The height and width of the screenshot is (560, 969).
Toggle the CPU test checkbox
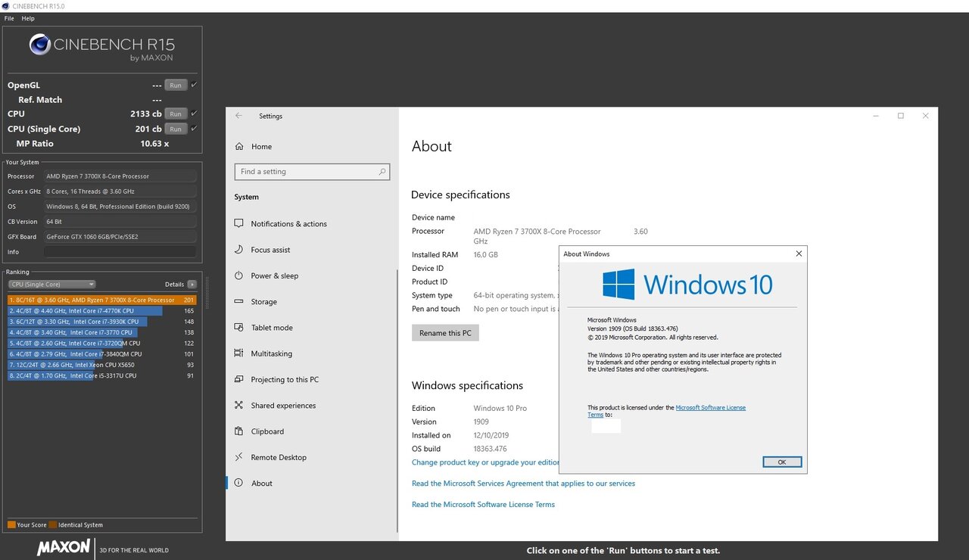click(x=195, y=114)
